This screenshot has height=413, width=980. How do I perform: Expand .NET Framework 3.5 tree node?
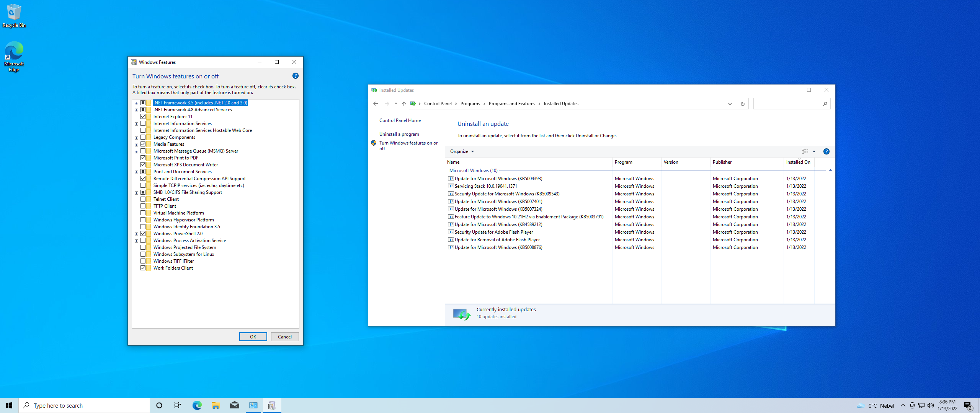136,103
